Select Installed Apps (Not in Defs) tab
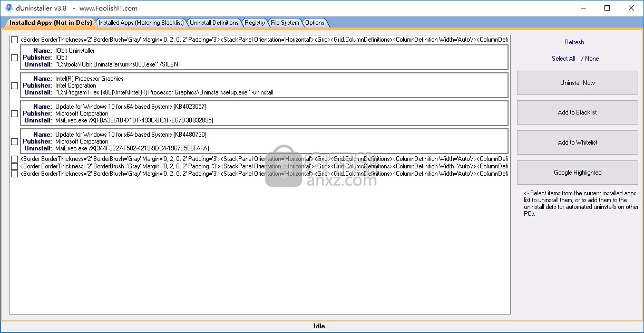Screen dimensions: 644x333 pos(51,23)
